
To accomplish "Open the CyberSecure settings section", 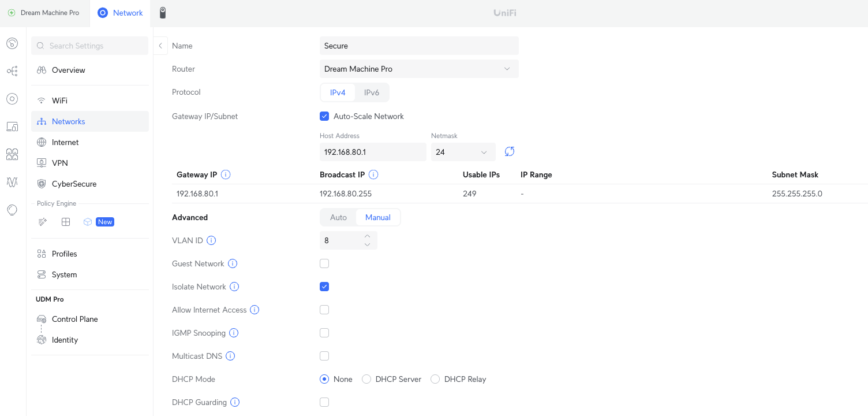I will (90, 184).
